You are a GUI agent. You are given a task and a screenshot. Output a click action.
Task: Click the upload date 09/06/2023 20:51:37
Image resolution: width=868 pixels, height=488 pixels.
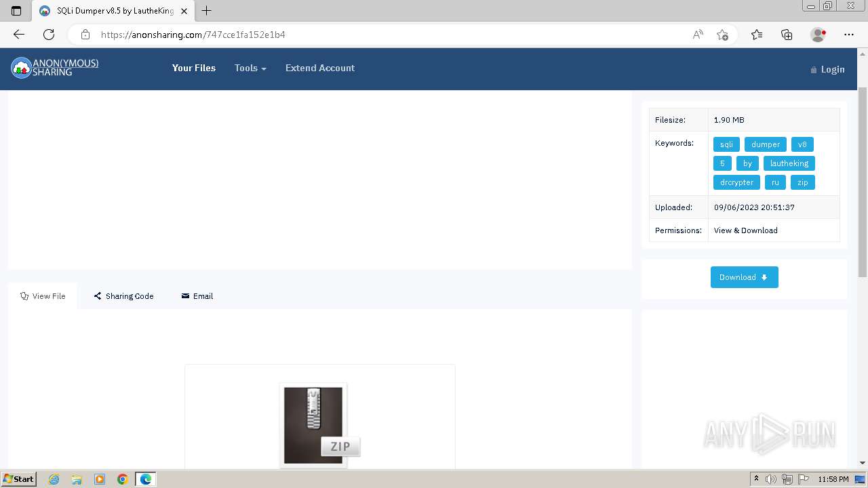tap(754, 207)
